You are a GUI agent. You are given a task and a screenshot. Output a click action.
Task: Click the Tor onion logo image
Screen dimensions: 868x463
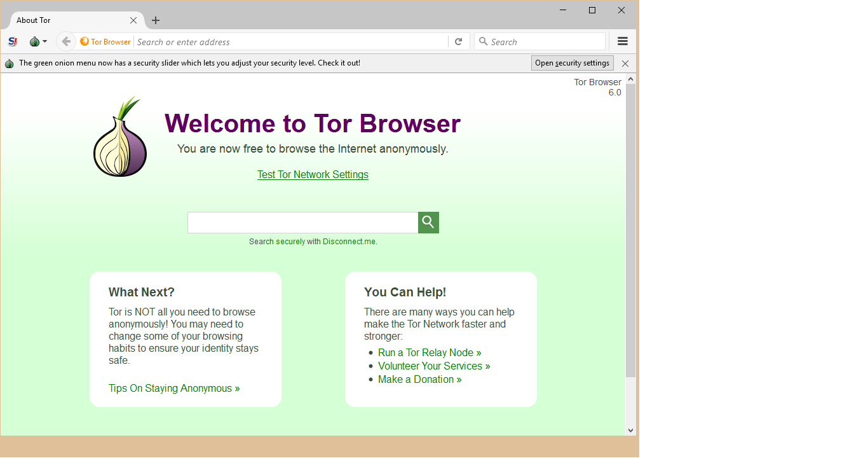coord(120,136)
